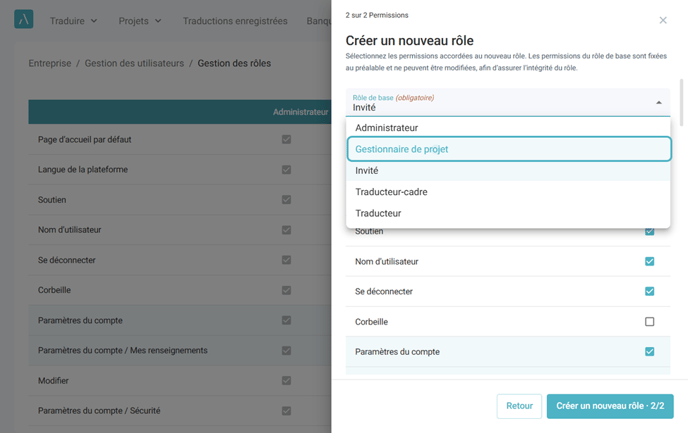Image resolution: width=688 pixels, height=433 pixels.
Task: Click Créer un nouveau rôle · 2/2 button
Action: (x=610, y=406)
